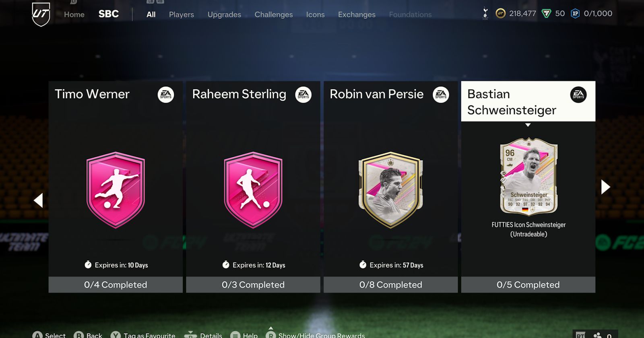
Task: Click the XP progress icon
Action: [x=575, y=14]
